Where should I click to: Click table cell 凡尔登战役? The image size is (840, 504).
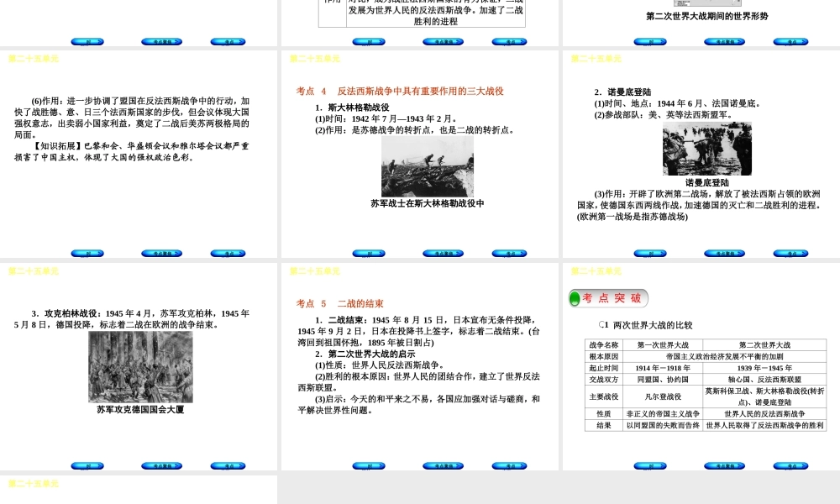click(x=663, y=396)
